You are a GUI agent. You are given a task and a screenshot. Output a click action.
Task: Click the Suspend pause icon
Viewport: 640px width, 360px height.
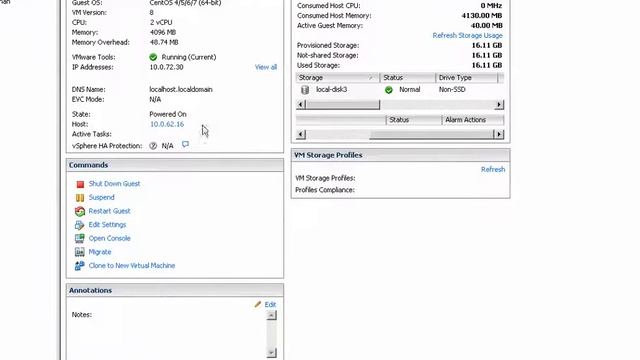[x=80, y=198]
